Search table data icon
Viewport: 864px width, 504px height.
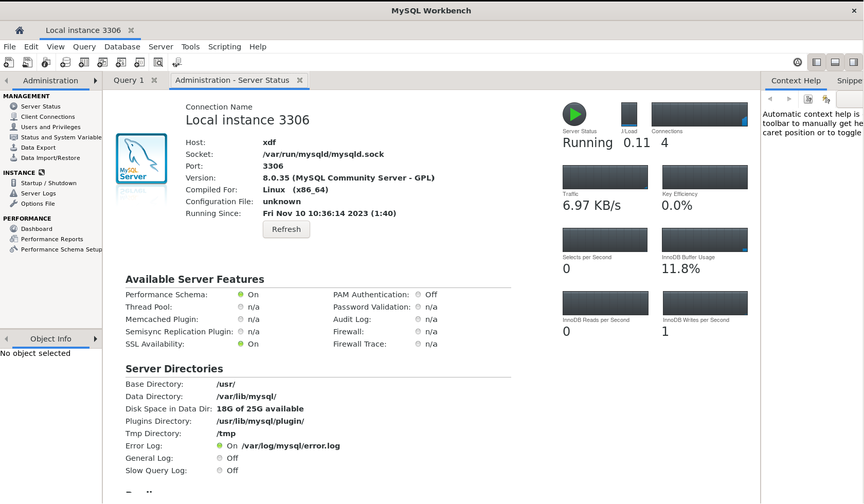[x=158, y=62]
